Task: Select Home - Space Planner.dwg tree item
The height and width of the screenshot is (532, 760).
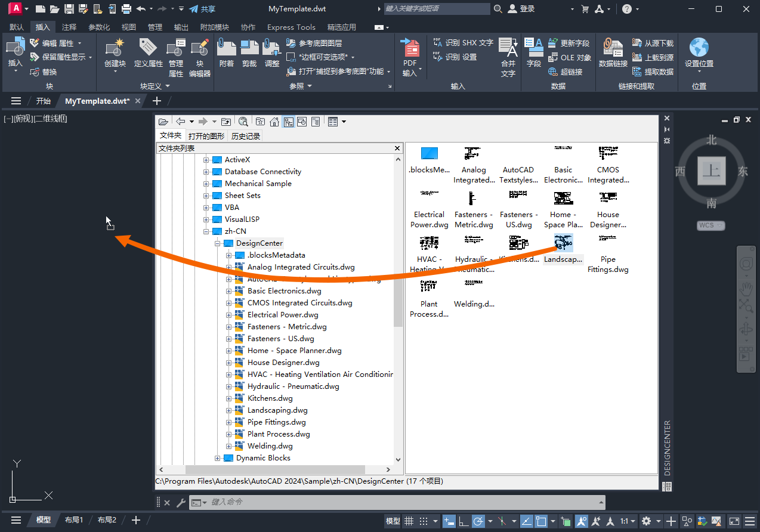Action: click(294, 351)
